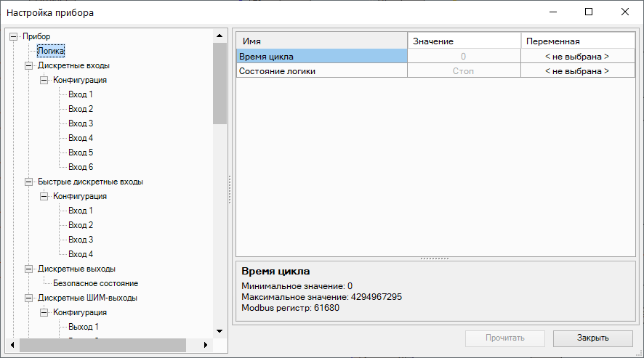
Task: Click the Закрыть button
Action: 593,338
